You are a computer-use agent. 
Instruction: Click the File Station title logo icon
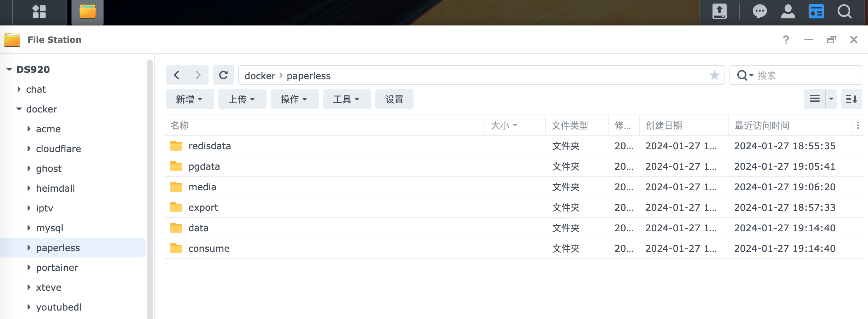[x=12, y=40]
